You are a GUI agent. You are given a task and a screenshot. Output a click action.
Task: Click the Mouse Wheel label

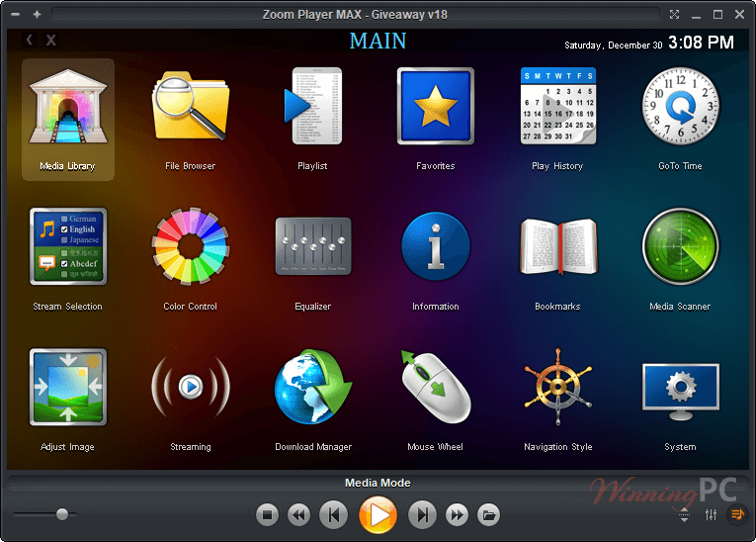pos(436,447)
